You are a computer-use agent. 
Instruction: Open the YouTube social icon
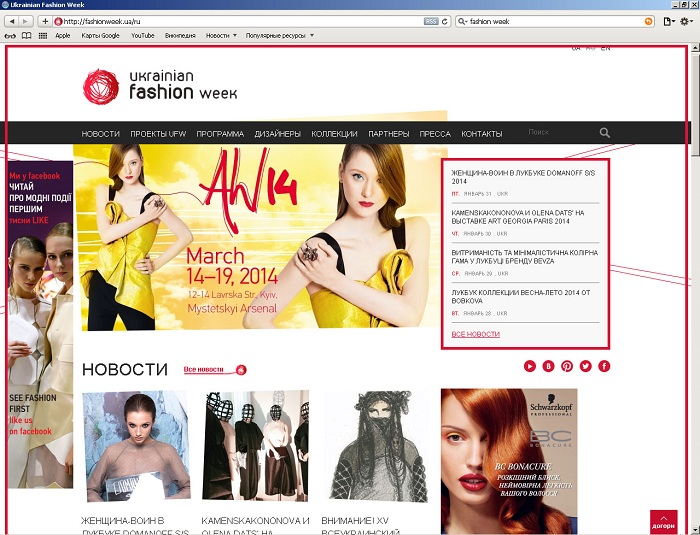(x=530, y=366)
